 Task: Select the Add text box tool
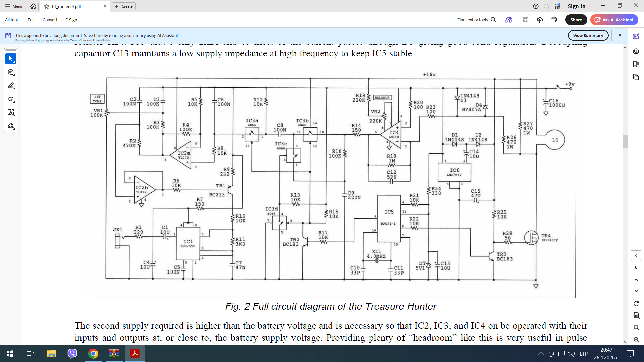pyautogui.click(x=11, y=113)
